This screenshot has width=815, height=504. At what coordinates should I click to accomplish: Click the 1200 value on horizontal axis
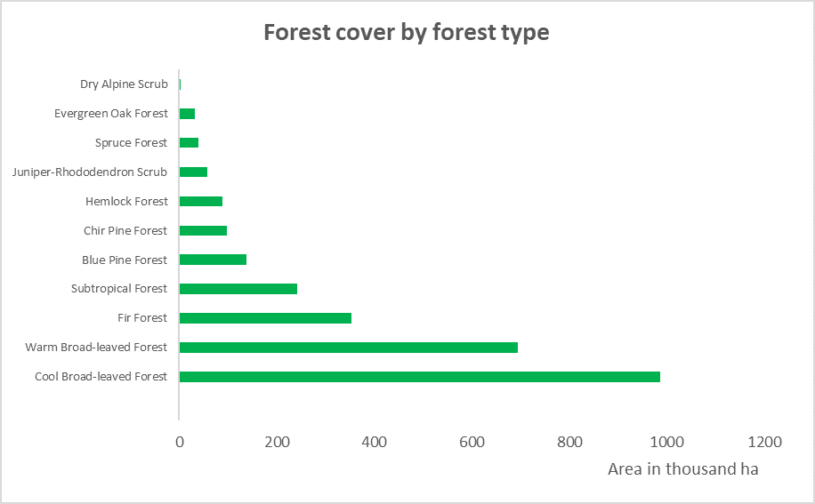pyautogui.click(x=764, y=442)
